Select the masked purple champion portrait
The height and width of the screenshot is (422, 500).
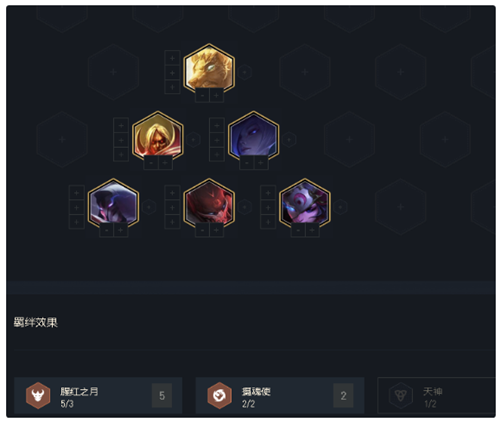pyautogui.click(x=305, y=203)
